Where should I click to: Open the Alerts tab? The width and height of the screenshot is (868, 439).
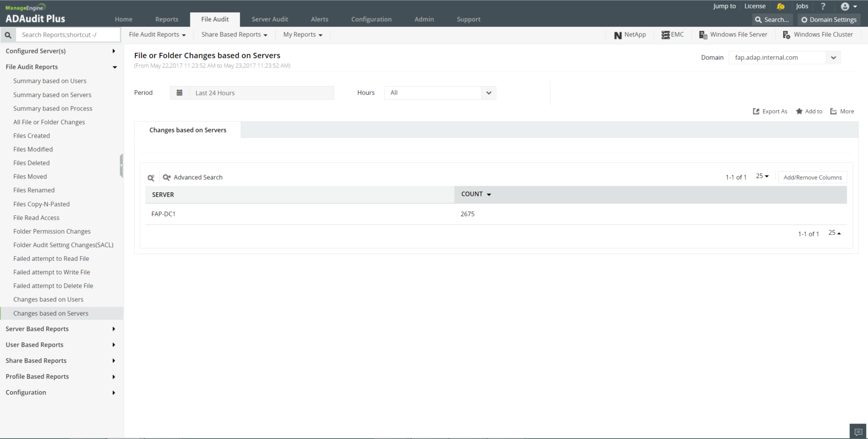319,19
